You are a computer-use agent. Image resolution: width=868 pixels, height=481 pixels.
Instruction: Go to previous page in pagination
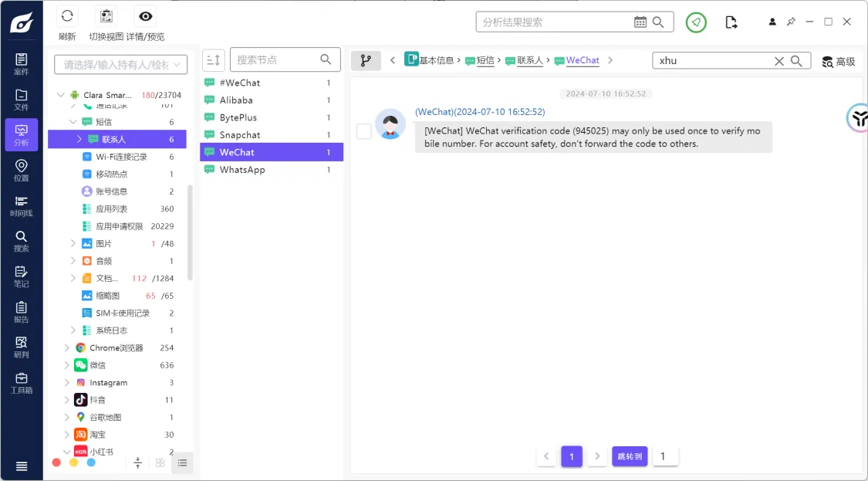point(546,456)
